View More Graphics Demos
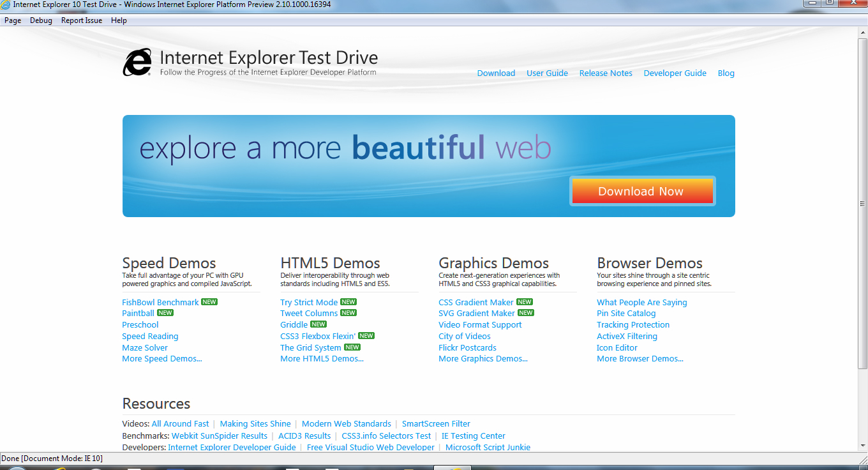 click(483, 359)
